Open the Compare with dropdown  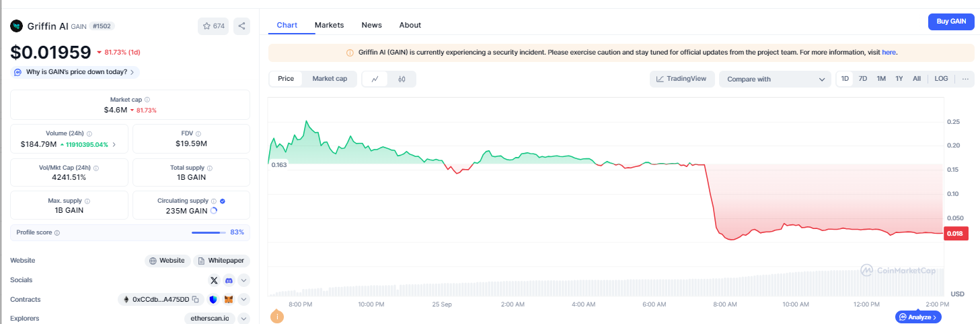coord(775,79)
